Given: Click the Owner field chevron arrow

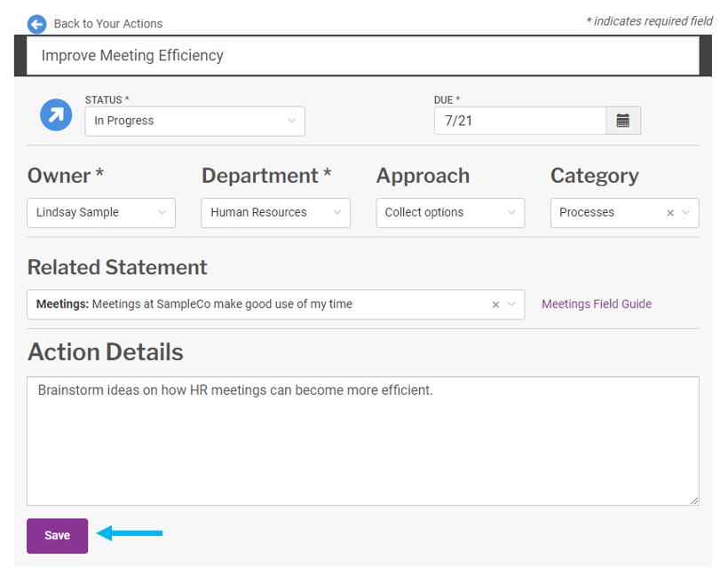Looking at the screenshot, I should click(162, 213).
